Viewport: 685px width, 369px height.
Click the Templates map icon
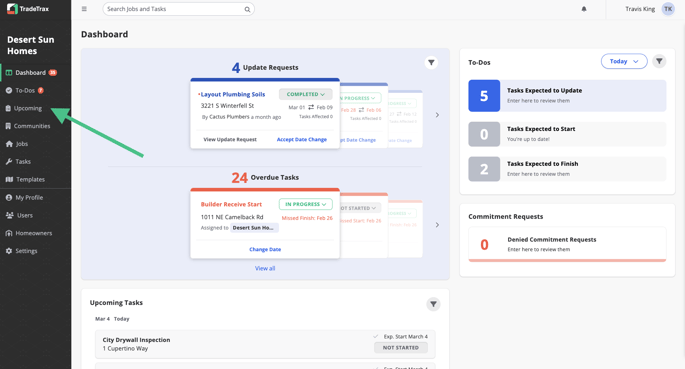coord(9,179)
